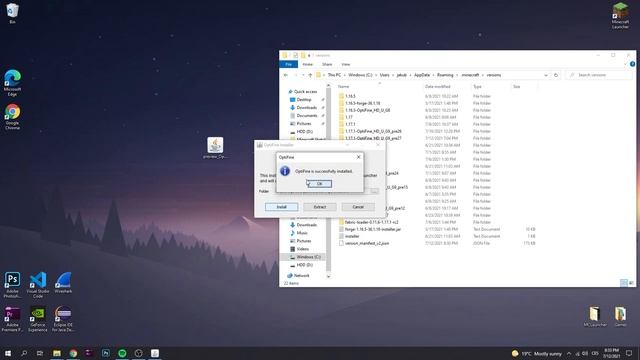
Task: Select Videos in navigation pane
Action: [x=302, y=249]
